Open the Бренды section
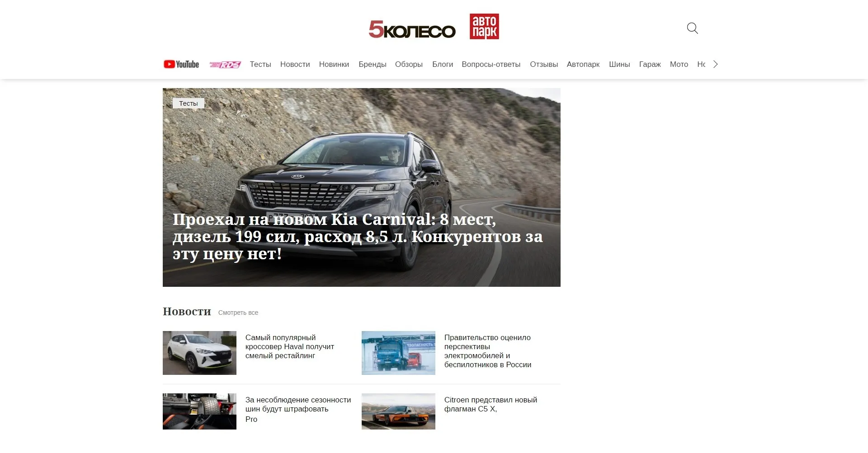The height and width of the screenshot is (453, 868). 373,64
